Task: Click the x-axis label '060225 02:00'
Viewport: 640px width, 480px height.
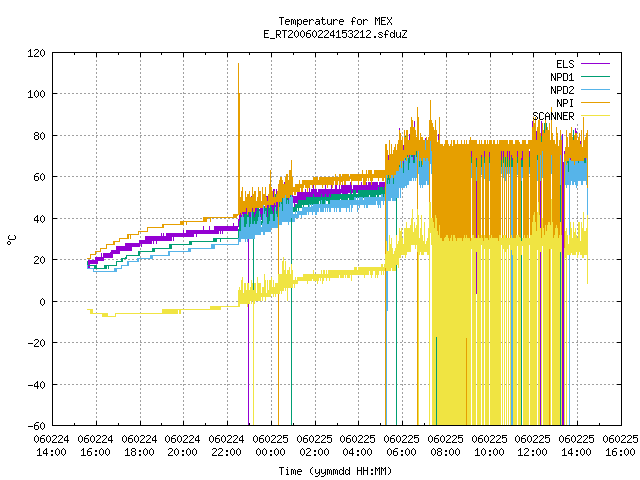Action: tap(315, 446)
